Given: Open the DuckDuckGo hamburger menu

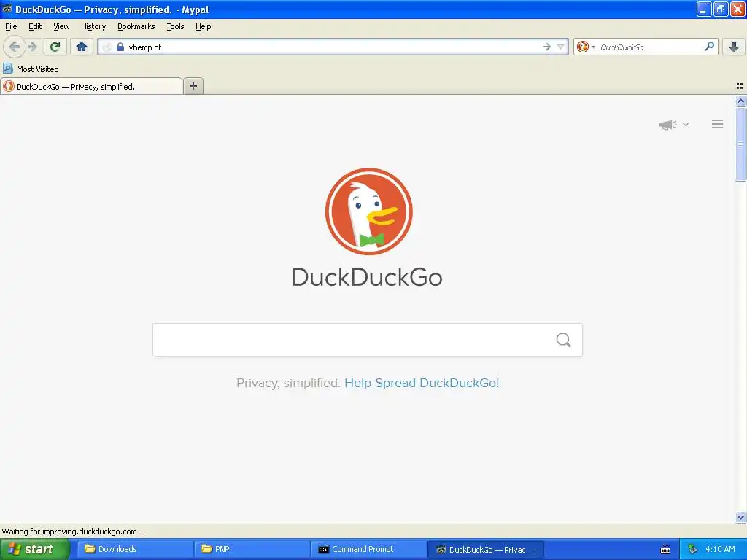Looking at the screenshot, I should click(718, 124).
